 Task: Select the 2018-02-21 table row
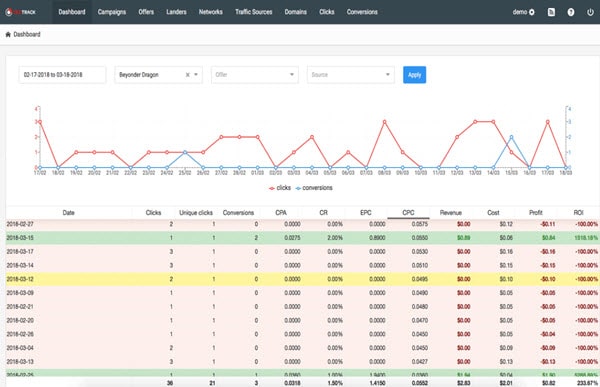coord(302,307)
